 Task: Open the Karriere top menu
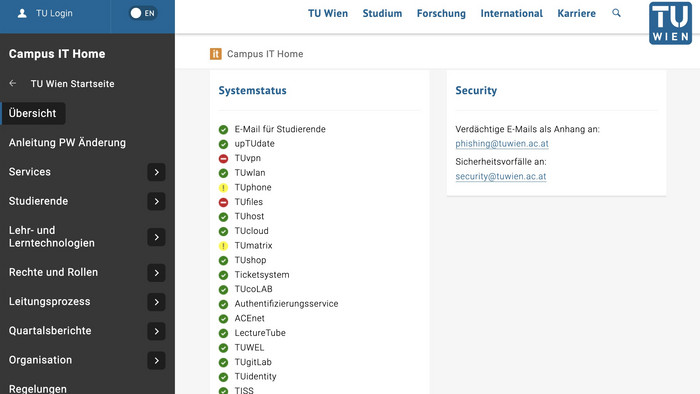[x=576, y=13]
